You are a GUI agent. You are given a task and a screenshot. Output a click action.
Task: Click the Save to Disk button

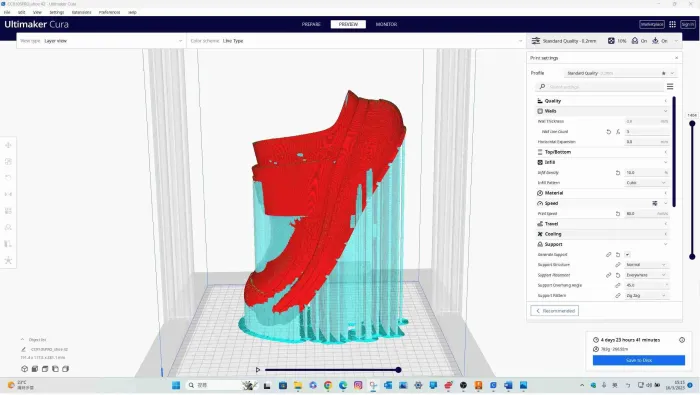pyautogui.click(x=638, y=360)
